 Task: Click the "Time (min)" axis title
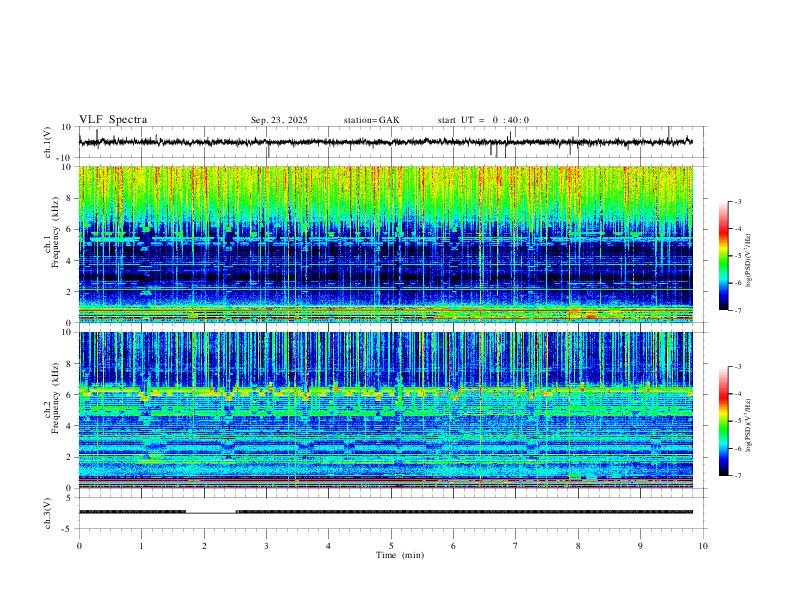click(x=400, y=555)
